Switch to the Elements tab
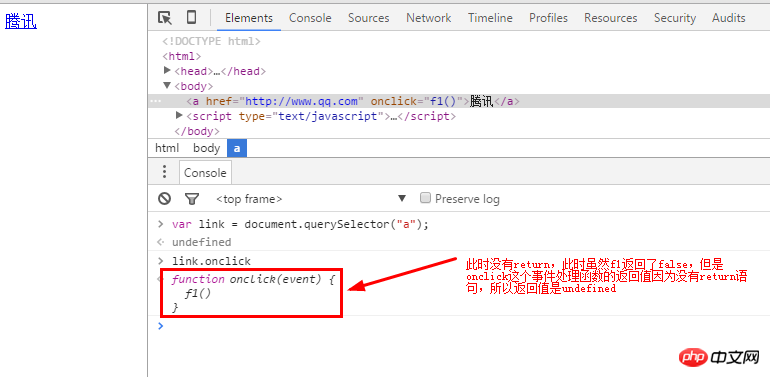Viewport: 770px width, 377px height. [249, 18]
